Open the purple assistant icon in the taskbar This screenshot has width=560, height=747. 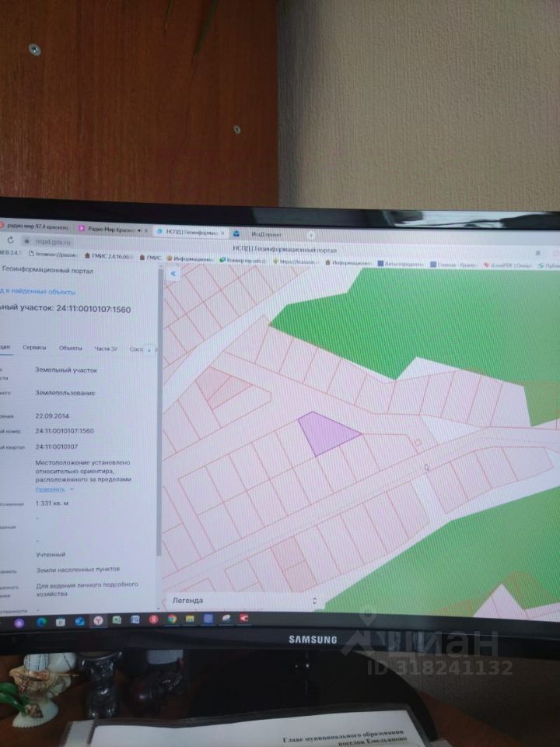(19, 622)
